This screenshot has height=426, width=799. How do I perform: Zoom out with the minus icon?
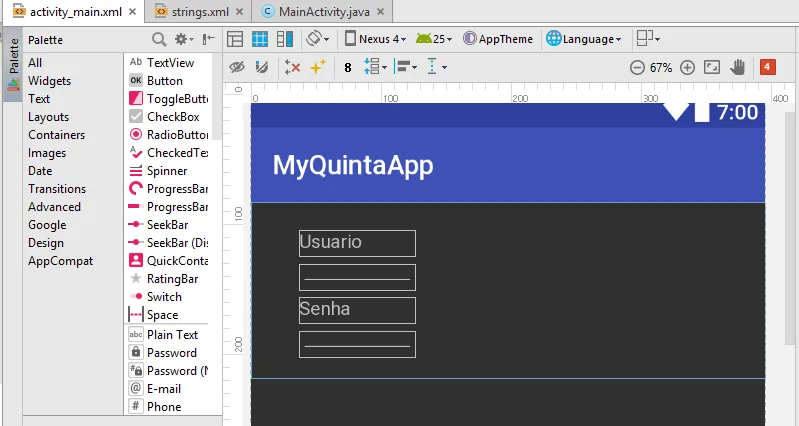(x=637, y=68)
